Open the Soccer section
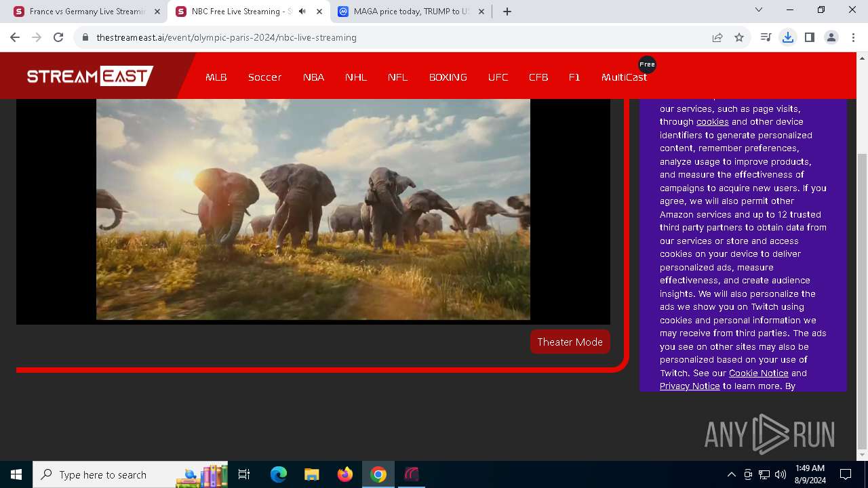This screenshot has height=488, width=868. pos(264,77)
